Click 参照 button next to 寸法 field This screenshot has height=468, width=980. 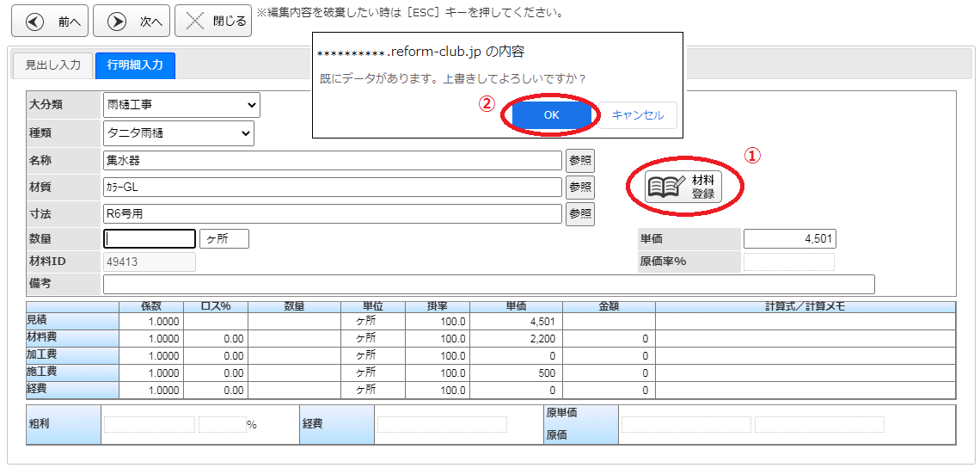click(579, 214)
